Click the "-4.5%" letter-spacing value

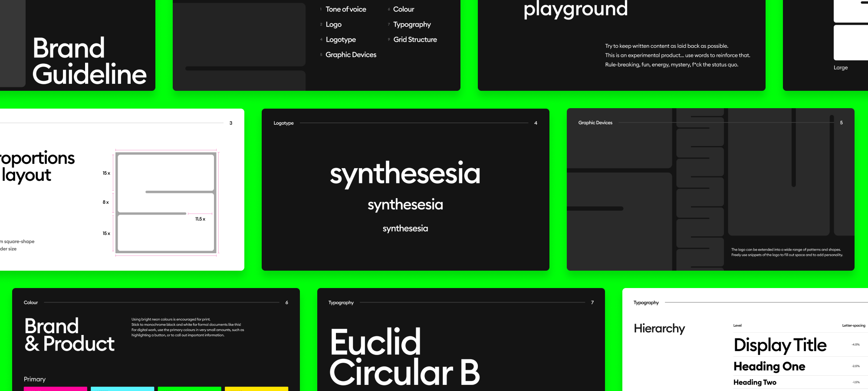[855, 345]
